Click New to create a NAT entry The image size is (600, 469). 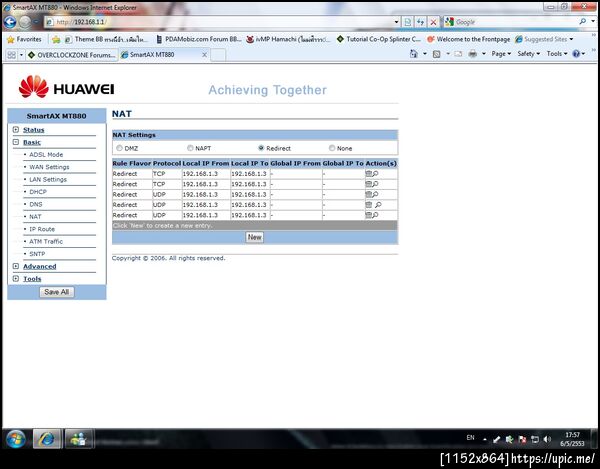[254, 237]
